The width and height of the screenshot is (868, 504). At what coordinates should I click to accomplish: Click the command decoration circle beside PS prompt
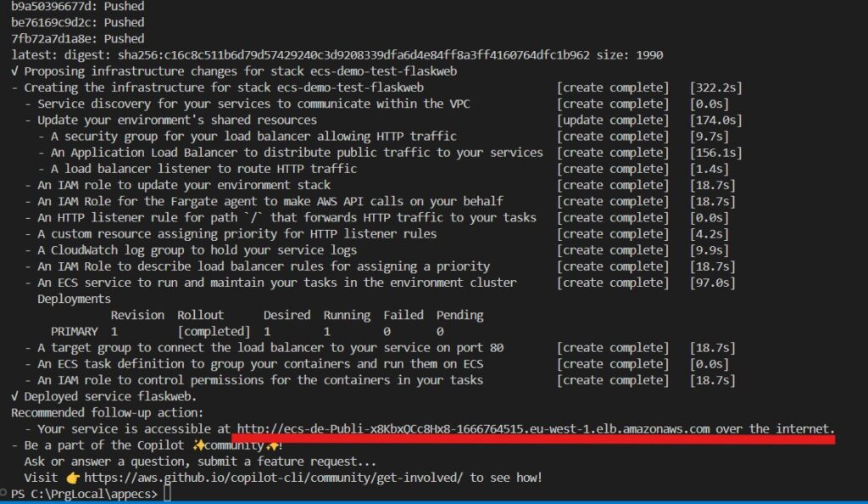(3, 492)
